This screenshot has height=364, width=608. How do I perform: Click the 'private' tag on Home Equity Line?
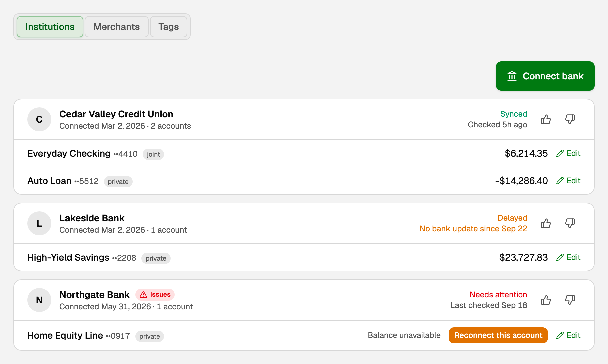[150, 336]
